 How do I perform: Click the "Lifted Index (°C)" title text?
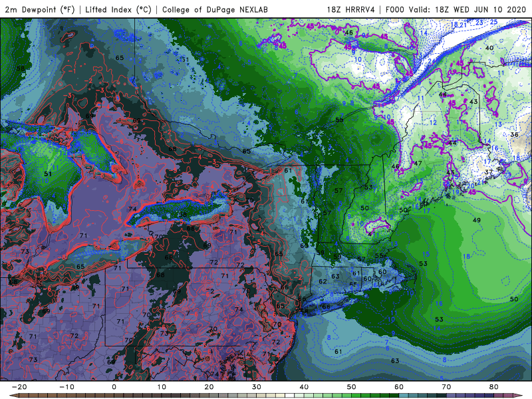tap(118, 10)
